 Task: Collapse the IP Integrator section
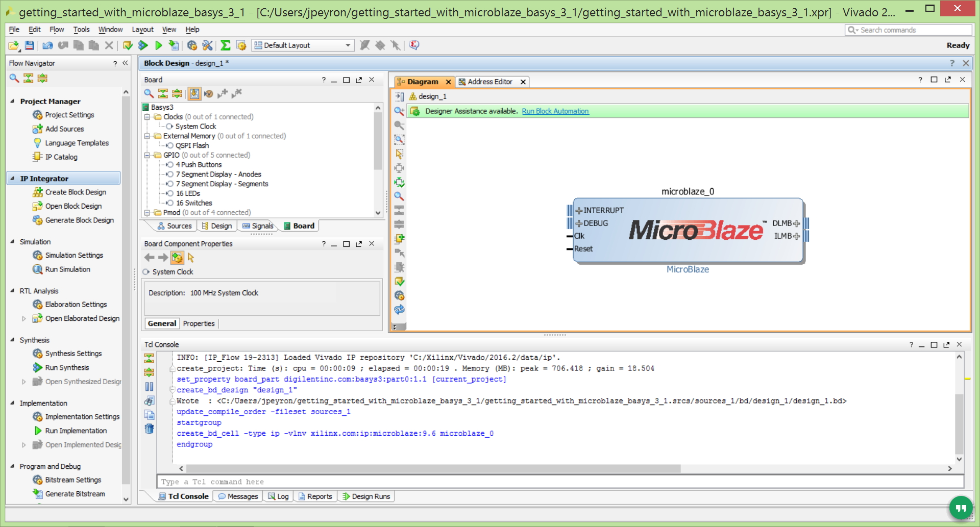pyautogui.click(x=12, y=179)
